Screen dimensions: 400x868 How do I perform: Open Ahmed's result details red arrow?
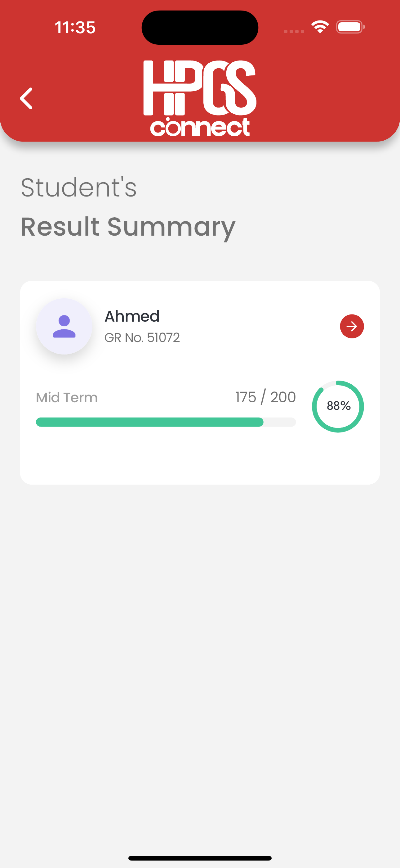pos(352,326)
